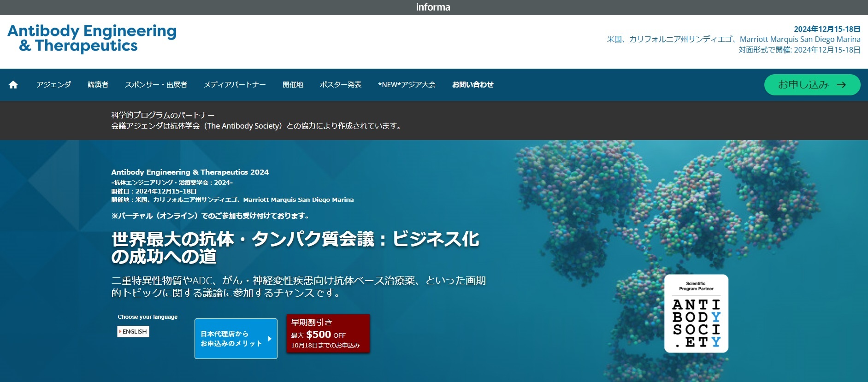Click the 開催地：米国、カリフォルニア州 hero line

(232, 200)
